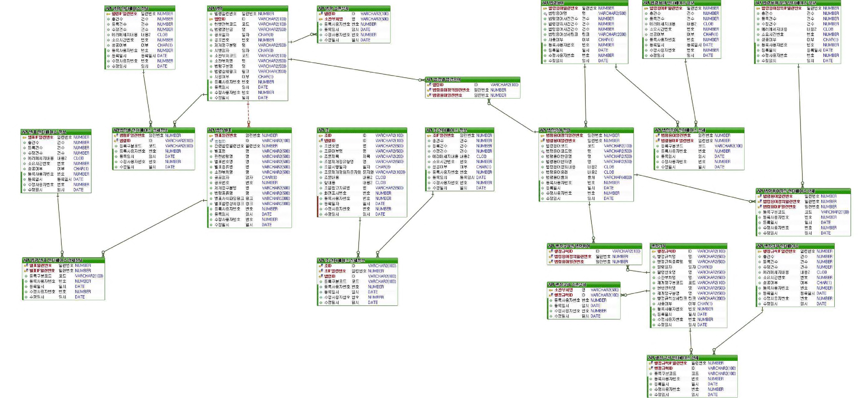The width and height of the screenshot is (868, 398).
Task: Click the key icon beside 소관부처명 in API 법령 소관부처
Action: [x=321, y=19]
